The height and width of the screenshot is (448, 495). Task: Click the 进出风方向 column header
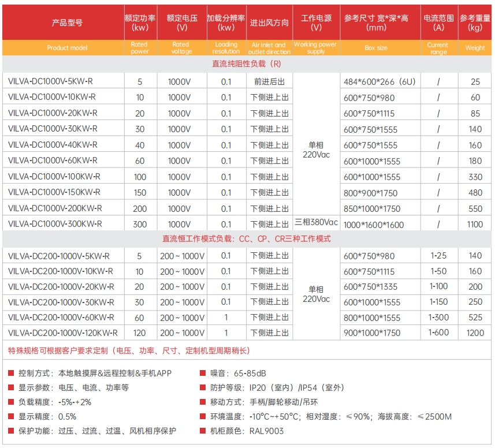pos(269,23)
